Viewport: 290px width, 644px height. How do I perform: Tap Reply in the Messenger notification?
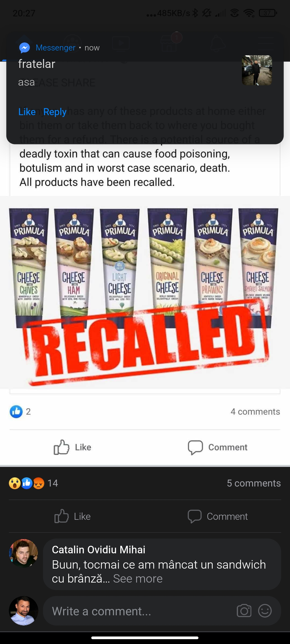55,112
